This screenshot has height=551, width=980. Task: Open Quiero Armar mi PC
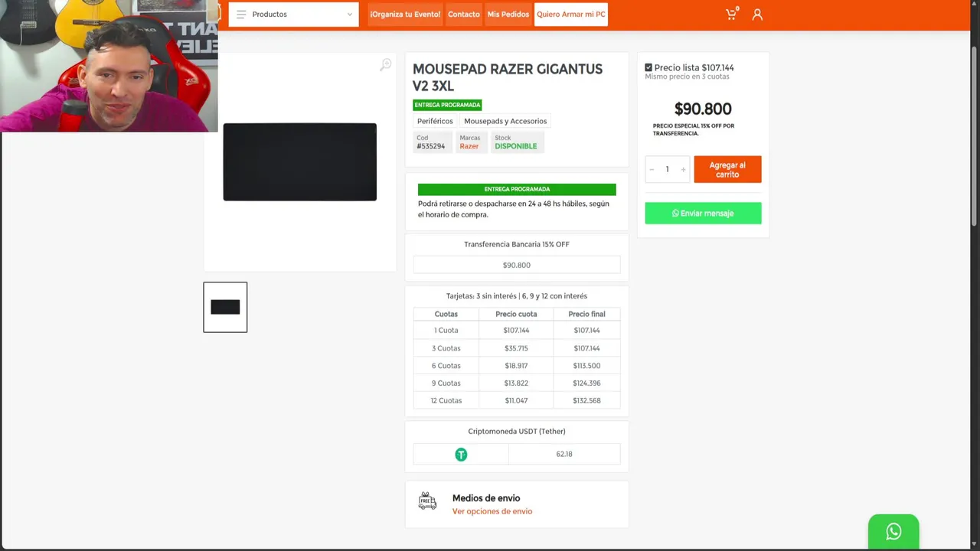click(571, 15)
